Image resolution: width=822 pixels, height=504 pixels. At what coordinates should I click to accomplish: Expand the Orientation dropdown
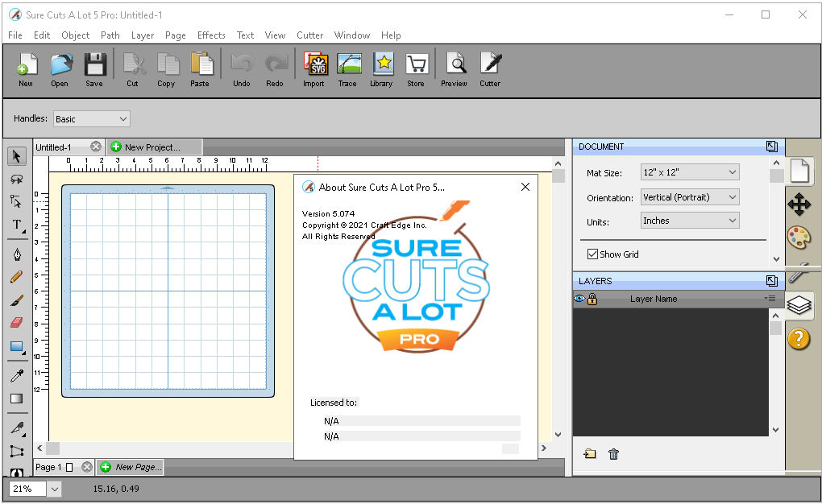point(689,197)
